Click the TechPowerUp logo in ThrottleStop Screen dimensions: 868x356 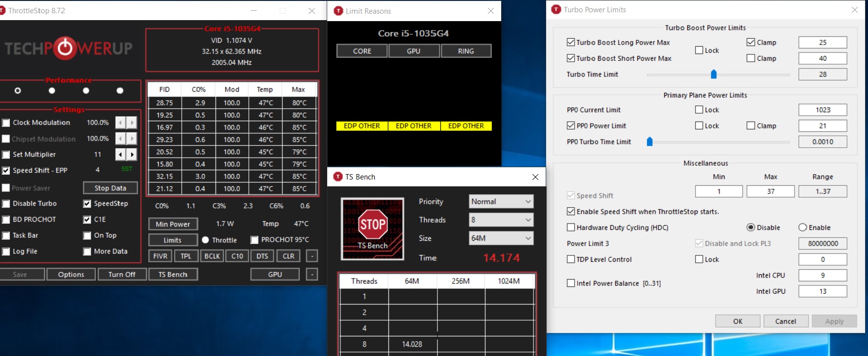click(x=69, y=48)
